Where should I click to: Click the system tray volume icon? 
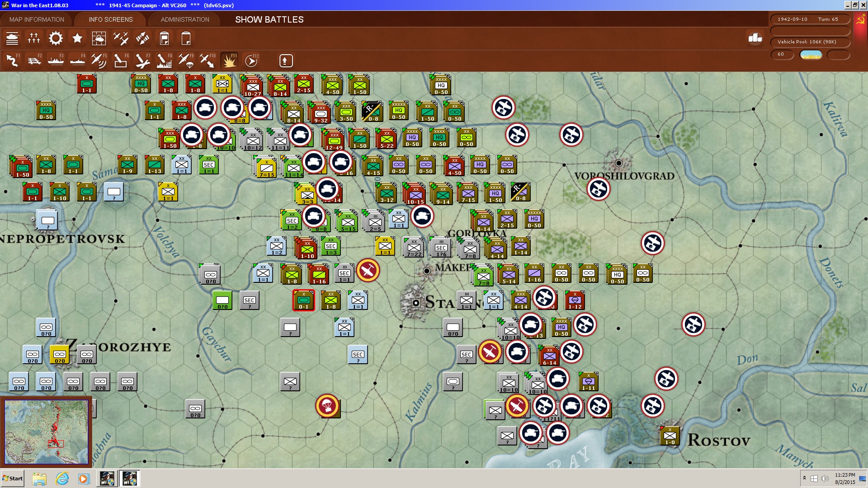825,479
